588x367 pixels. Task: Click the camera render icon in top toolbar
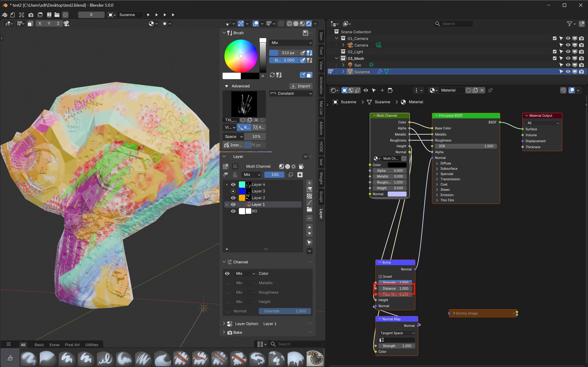(31, 15)
